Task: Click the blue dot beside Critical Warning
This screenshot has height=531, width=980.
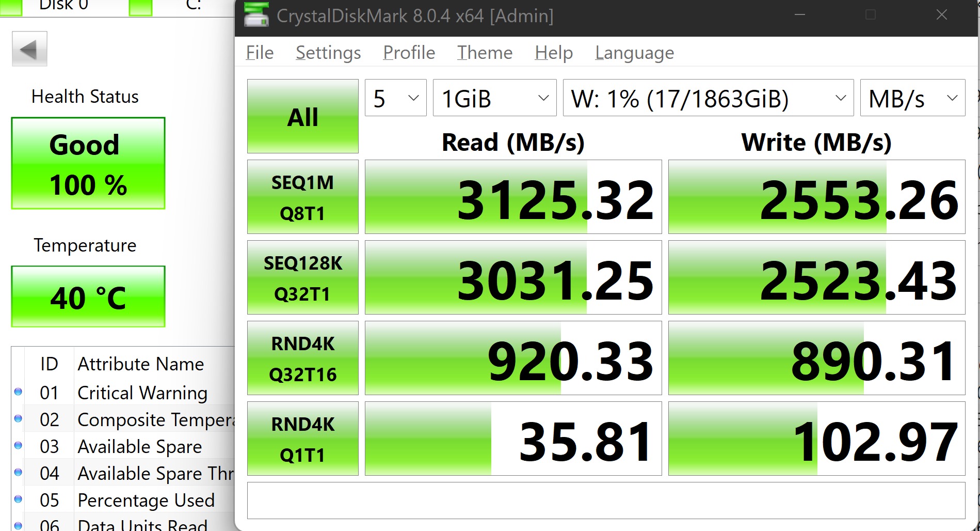Action: click(19, 393)
